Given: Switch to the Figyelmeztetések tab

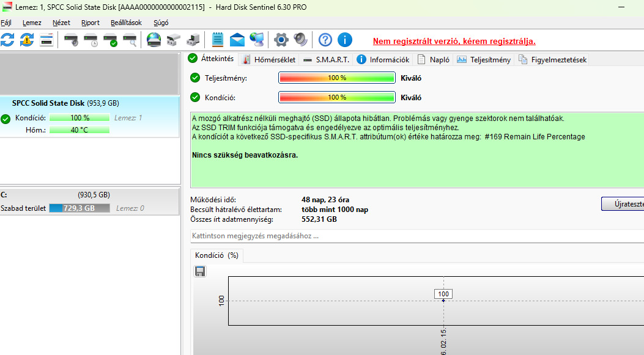Looking at the screenshot, I should [553, 59].
